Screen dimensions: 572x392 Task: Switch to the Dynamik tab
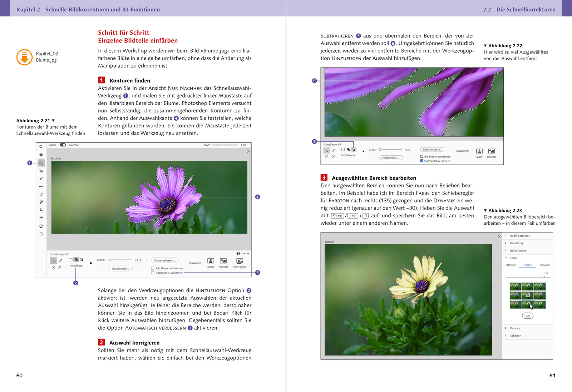click(544, 265)
